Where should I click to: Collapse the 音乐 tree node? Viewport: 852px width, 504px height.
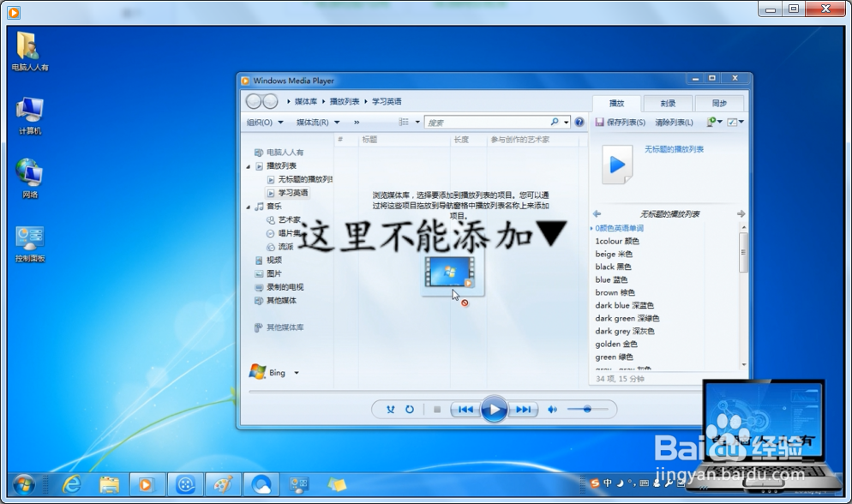[x=249, y=207]
